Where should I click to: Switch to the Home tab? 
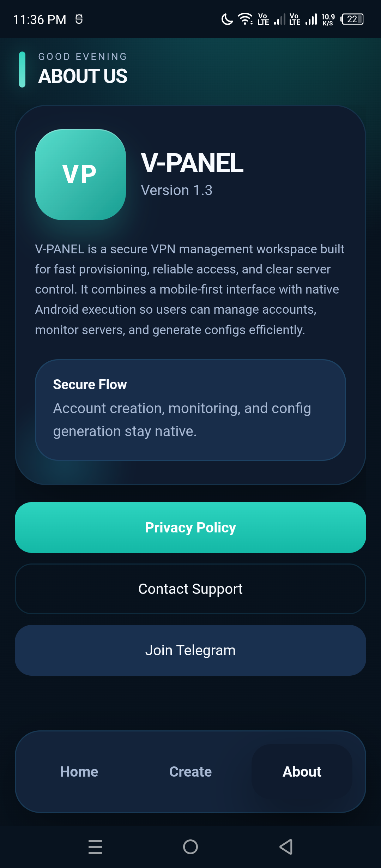tap(79, 771)
